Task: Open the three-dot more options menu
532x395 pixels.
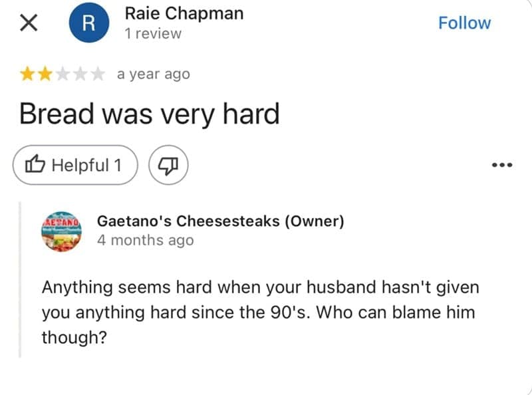Action: click(x=501, y=165)
